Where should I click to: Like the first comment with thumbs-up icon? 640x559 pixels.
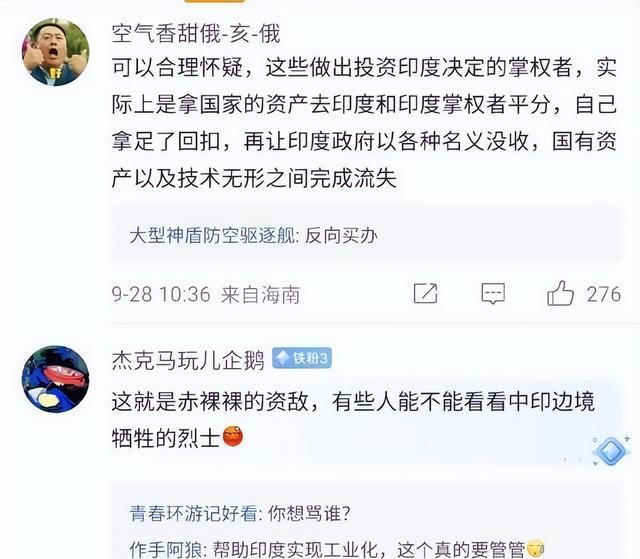click(560, 293)
